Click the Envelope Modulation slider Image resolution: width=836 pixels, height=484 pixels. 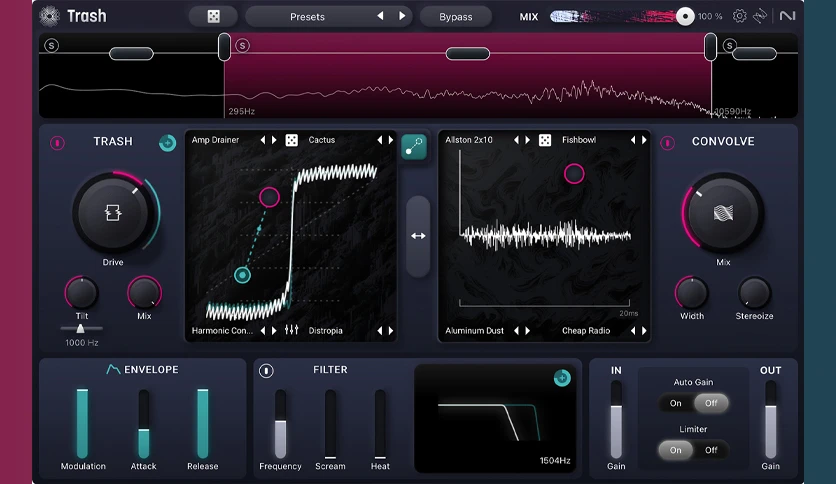[82, 423]
